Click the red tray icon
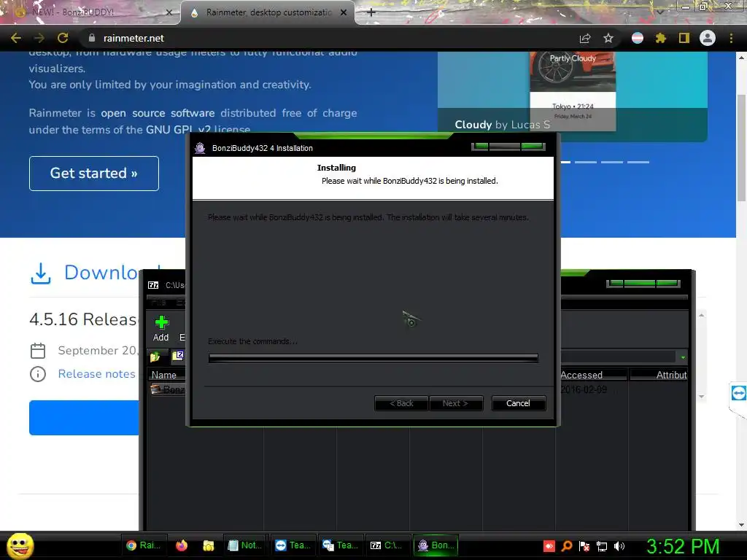The width and height of the screenshot is (747, 560). point(549,545)
